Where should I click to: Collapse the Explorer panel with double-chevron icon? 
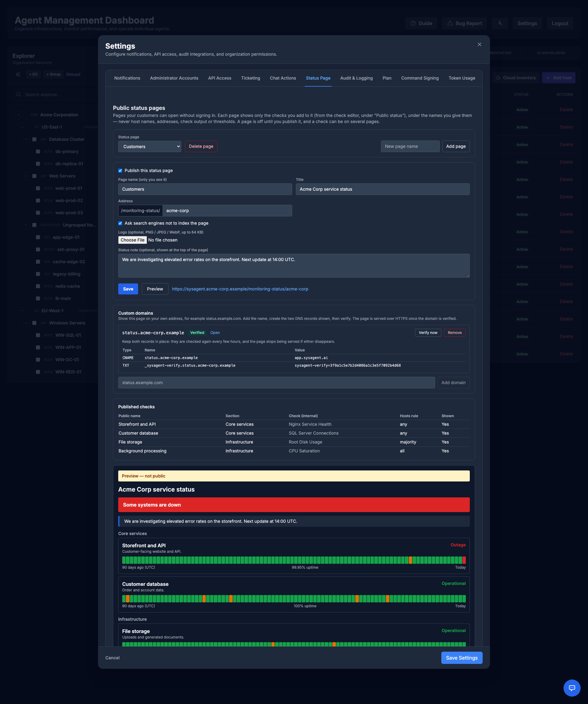pyautogui.click(x=18, y=74)
